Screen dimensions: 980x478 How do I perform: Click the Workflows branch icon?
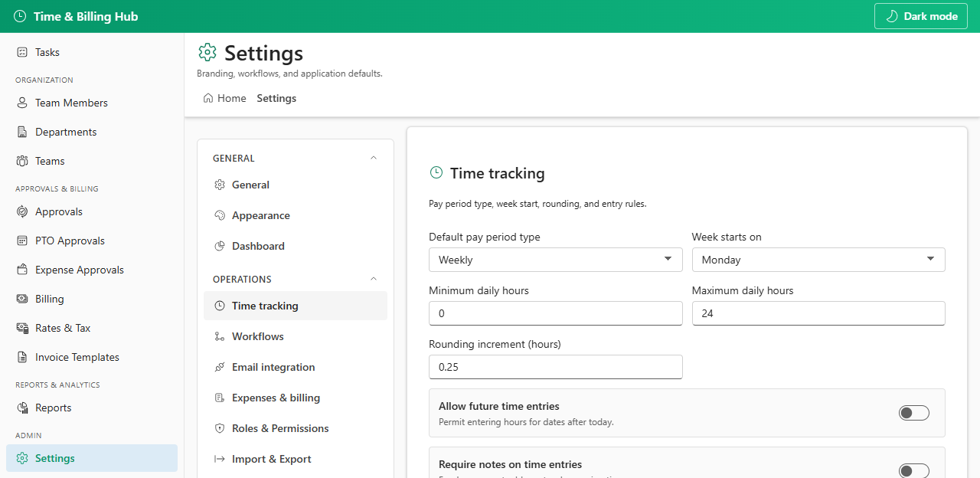[x=220, y=336]
